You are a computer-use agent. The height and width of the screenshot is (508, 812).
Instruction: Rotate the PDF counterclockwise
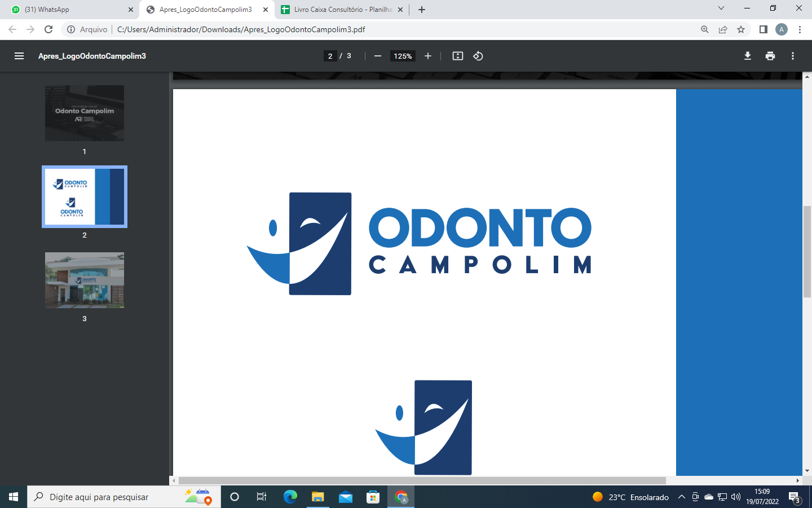pos(478,56)
